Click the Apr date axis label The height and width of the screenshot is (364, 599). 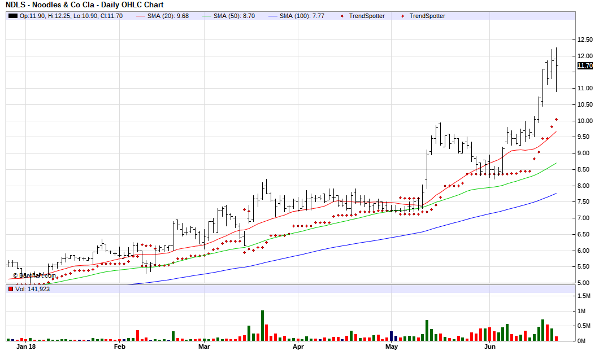coord(298,347)
